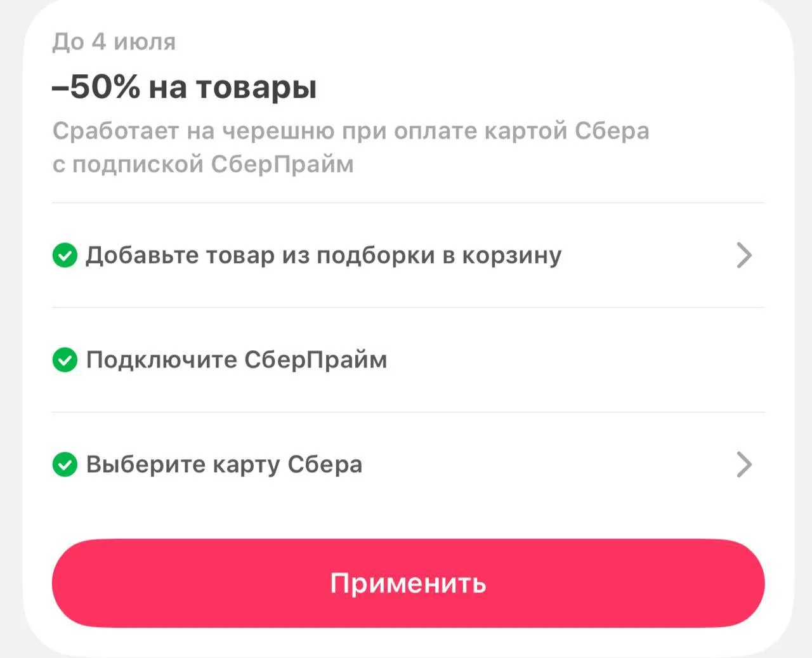Open the "Выберите карту Сбера" step
The height and width of the screenshot is (658, 812).
[x=408, y=464]
